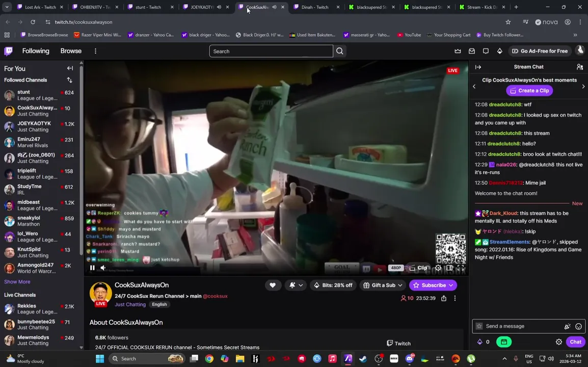
Task: Open the Gift a Sub dropdown
Action: coord(383,285)
